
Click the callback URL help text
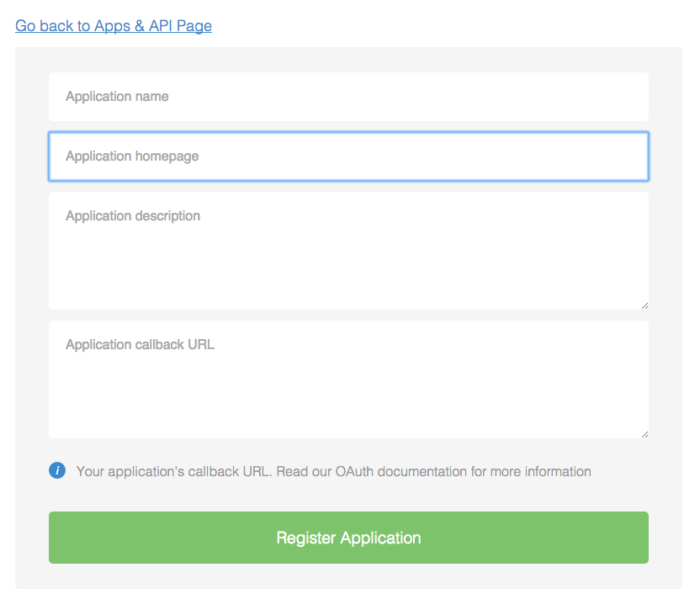tap(333, 471)
